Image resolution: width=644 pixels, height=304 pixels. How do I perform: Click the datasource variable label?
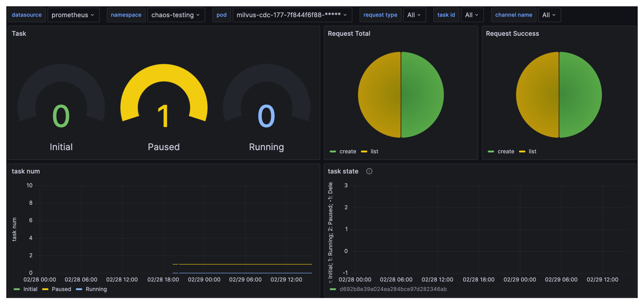click(27, 15)
